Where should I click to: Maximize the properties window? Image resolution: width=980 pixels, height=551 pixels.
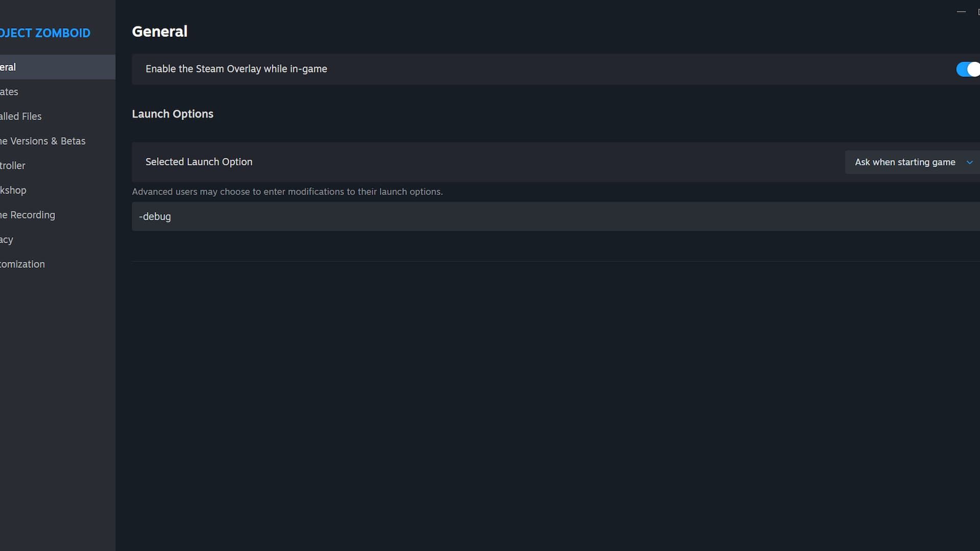pos(978,11)
